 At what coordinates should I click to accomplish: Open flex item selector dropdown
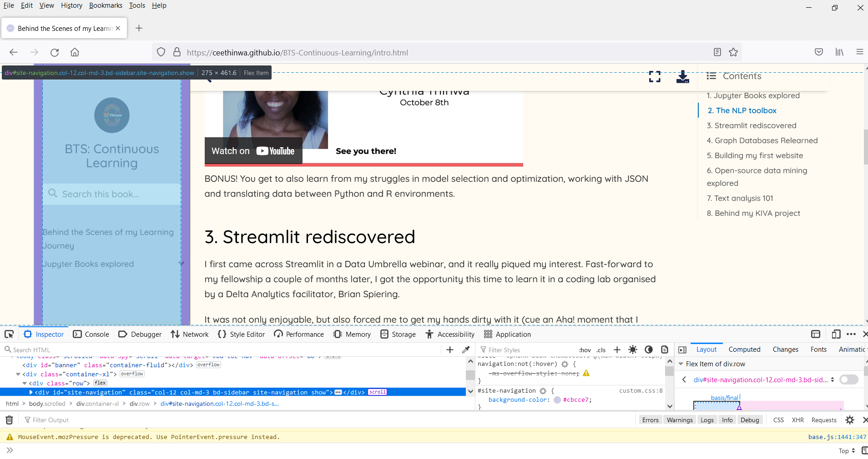coord(833,379)
